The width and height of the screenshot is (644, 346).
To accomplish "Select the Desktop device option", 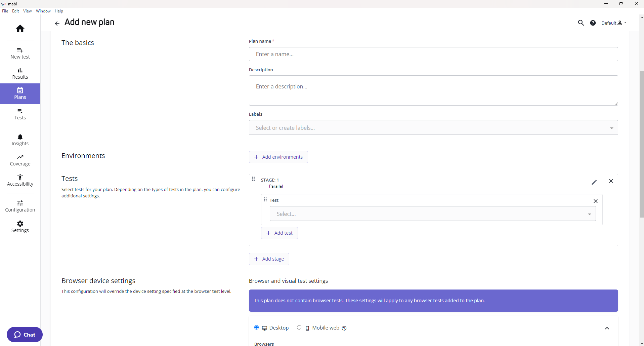I will coord(256,327).
